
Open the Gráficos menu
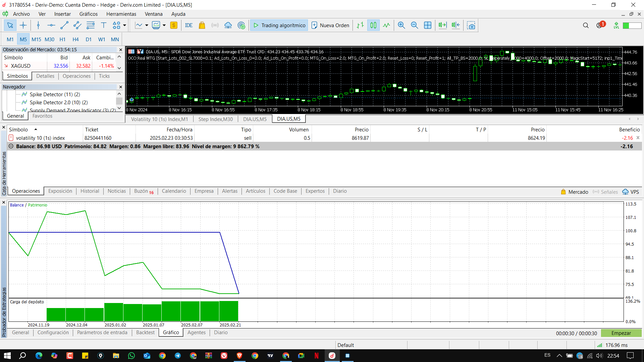89,14
